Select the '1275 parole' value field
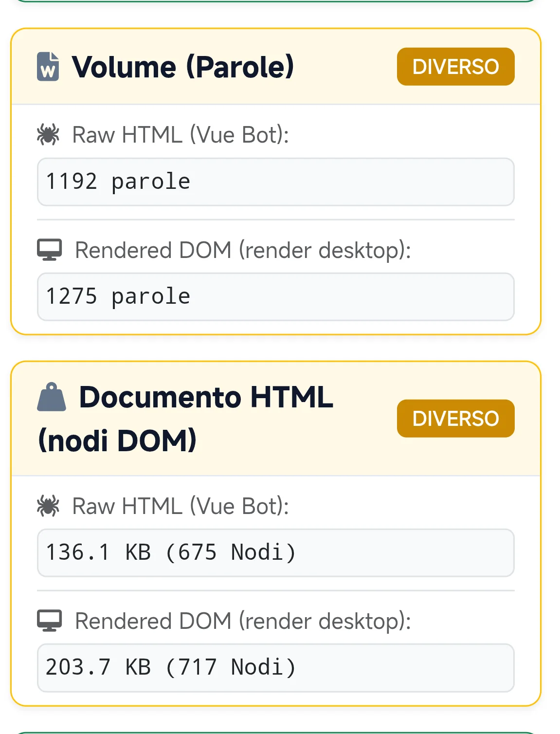560x734 pixels. (276, 297)
